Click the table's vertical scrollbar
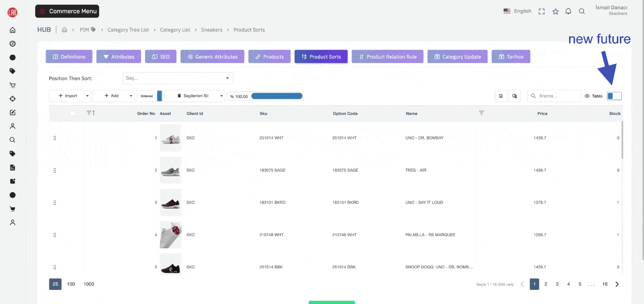 pos(622,140)
